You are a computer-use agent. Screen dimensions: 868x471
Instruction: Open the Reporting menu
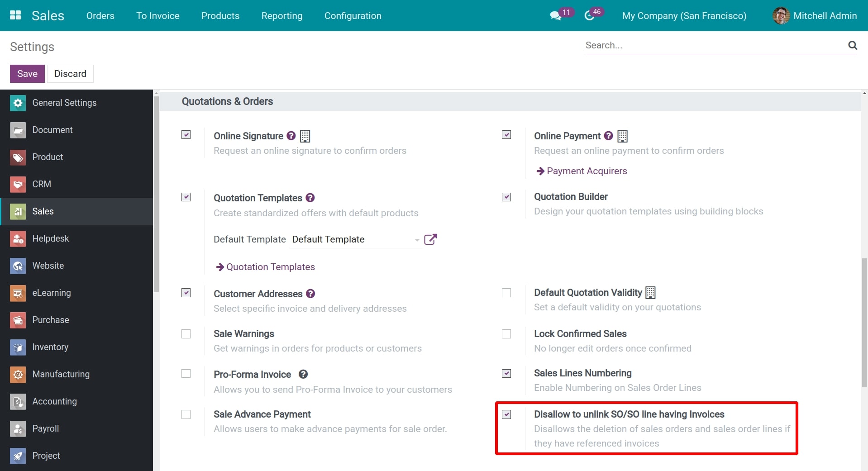coord(281,15)
